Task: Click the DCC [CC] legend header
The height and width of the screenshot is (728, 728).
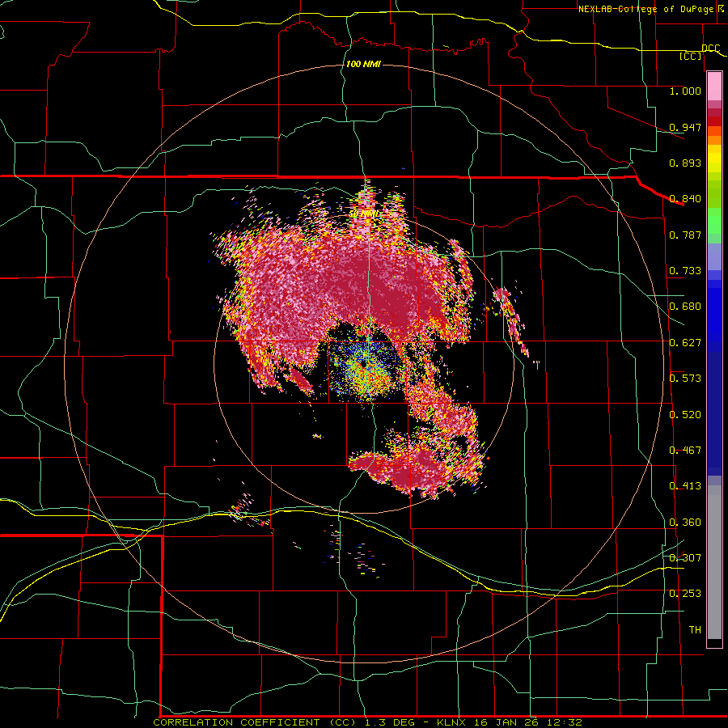Action: click(700, 52)
